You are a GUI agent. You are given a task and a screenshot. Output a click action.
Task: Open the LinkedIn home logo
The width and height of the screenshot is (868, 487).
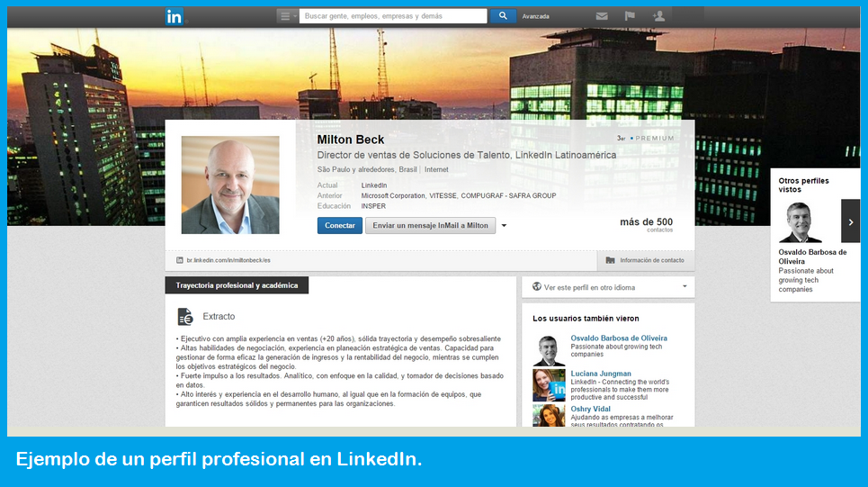pos(174,16)
